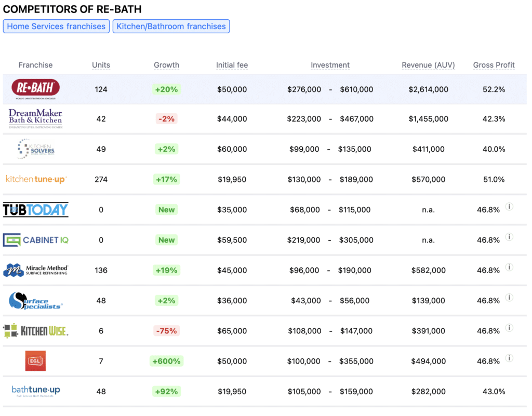Screen dimensions: 532x416
Task: Click the 52.2% gross profit value
Action: click(x=494, y=89)
